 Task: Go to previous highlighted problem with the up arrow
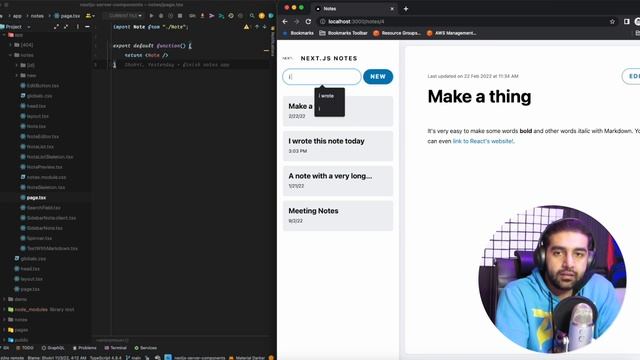pos(257,27)
